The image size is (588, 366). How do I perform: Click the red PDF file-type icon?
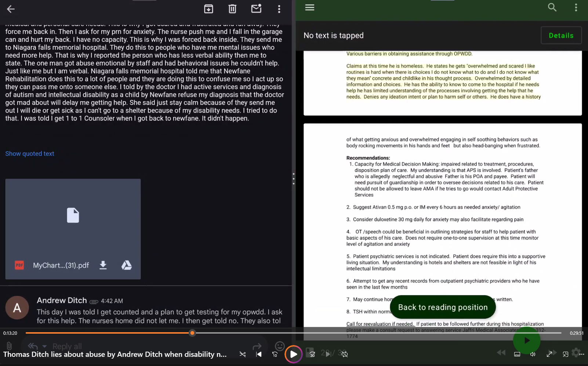pos(19,265)
